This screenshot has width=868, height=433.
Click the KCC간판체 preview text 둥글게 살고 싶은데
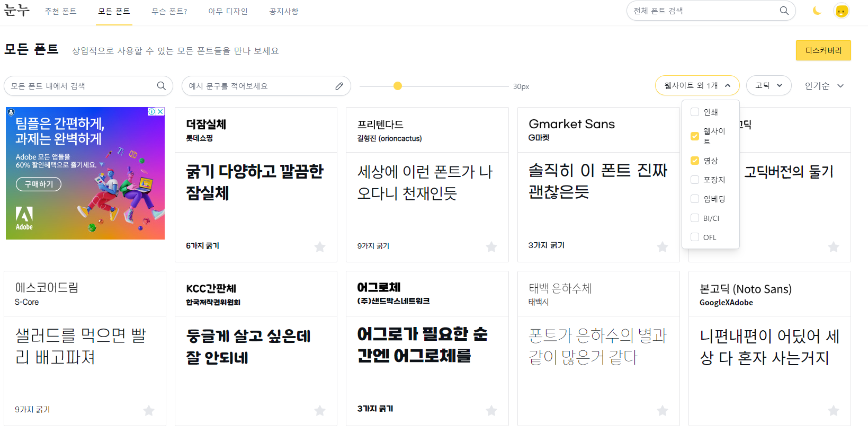coord(248,347)
